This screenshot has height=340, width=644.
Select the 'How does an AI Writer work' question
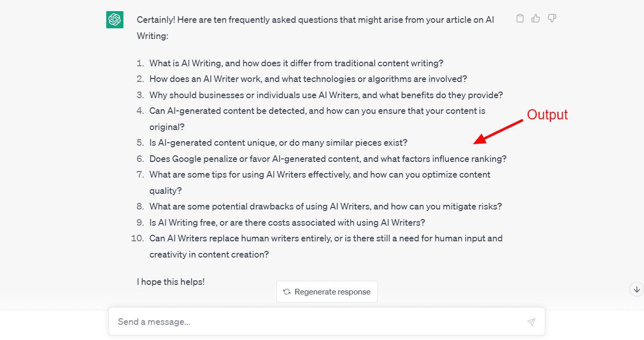(x=308, y=79)
